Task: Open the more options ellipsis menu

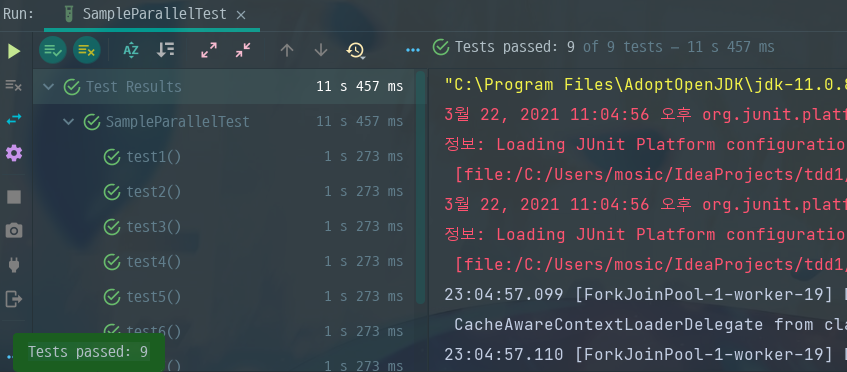Action: pyautogui.click(x=413, y=50)
